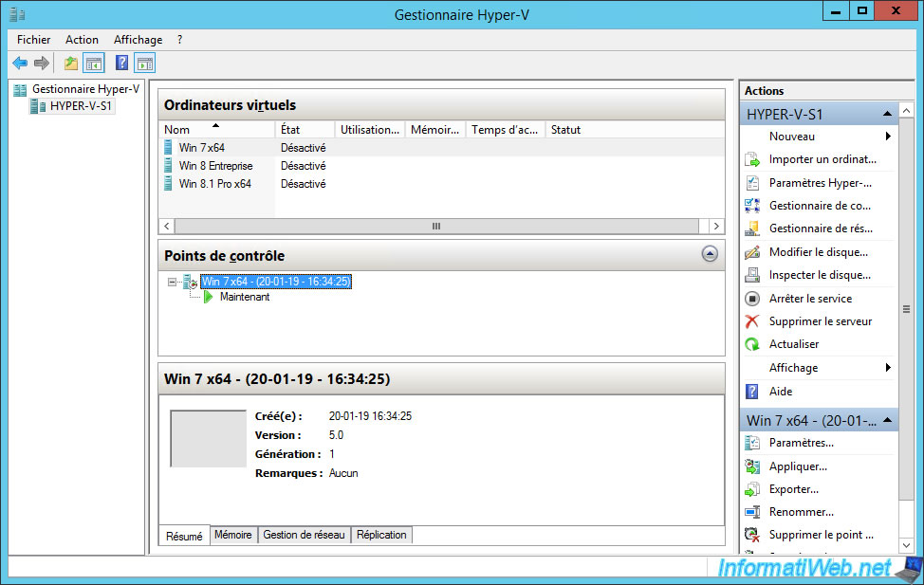The image size is (924, 585).
Task: Click the Actions pane scroll down arrow
Action: pyautogui.click(x=906, y=545)
